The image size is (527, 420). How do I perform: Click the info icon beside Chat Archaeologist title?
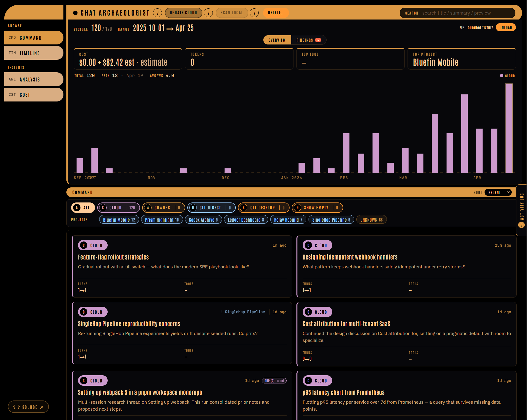[157, 13]
